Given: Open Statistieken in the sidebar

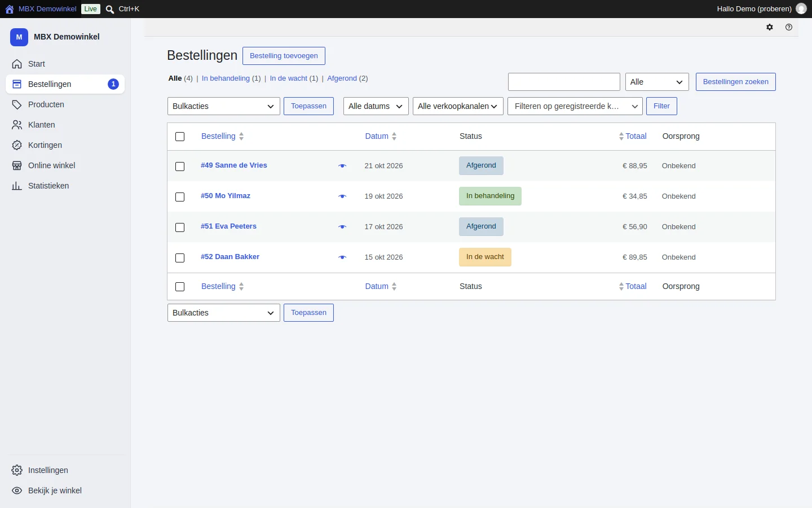Looking at the screenshot, I should (65, 186).
